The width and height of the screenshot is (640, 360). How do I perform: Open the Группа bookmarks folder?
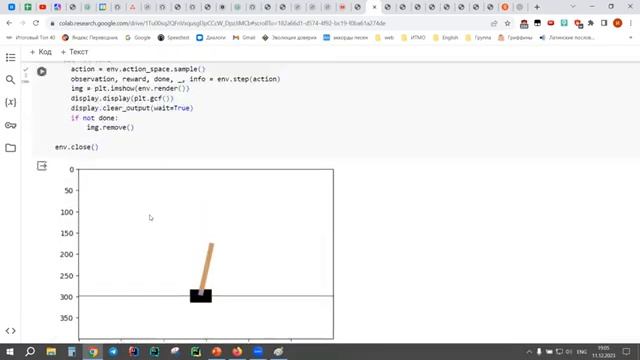coord(478,38)
